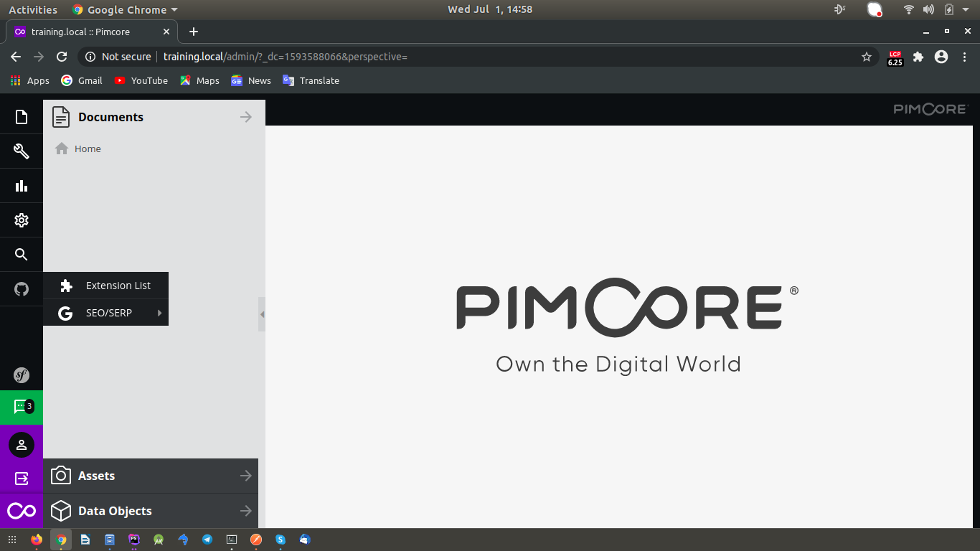Open the Maps bookmark
The width and height of the screenshot is (980, 551).
(199, 80)
